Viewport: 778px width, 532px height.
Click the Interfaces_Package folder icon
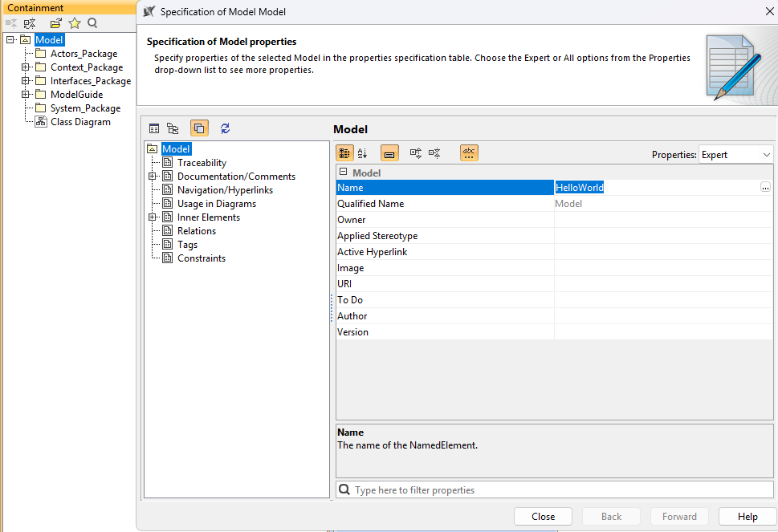pyautogui.click(x=41, y=81)
